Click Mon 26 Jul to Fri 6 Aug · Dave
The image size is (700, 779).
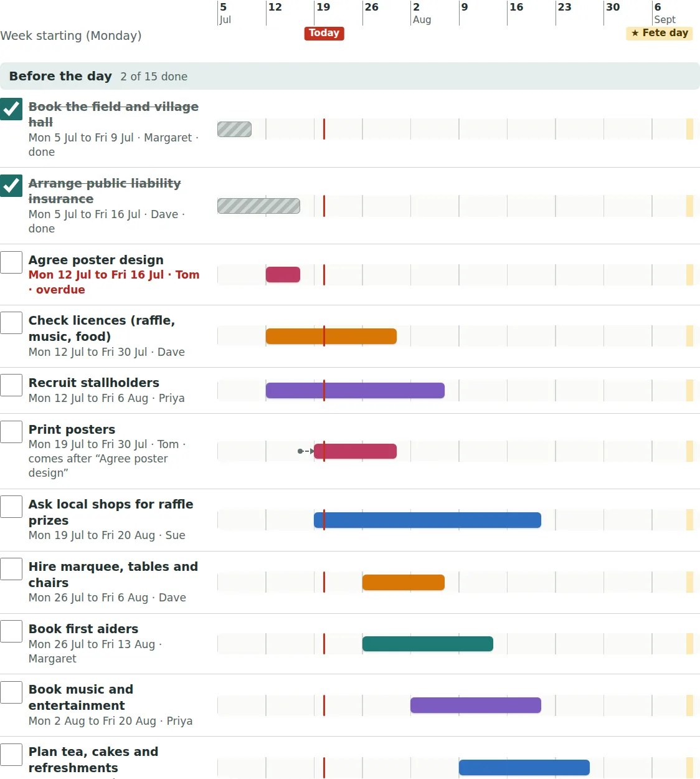[x=107, y=598]
